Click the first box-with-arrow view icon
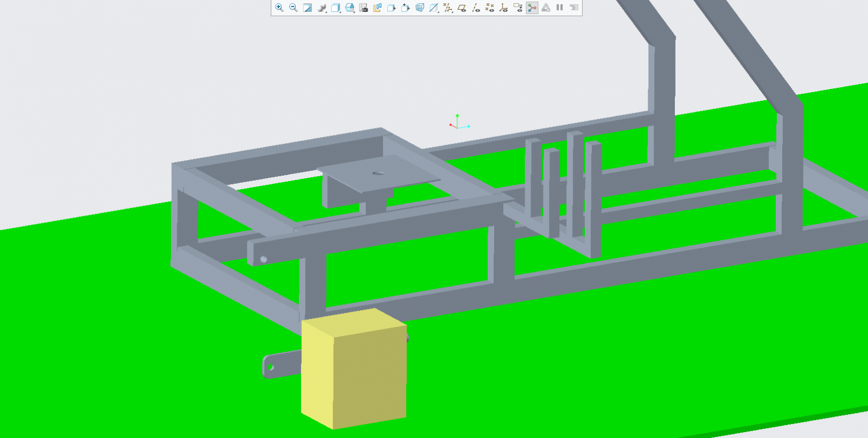The width and height of the screenshot is (868, 438). click(391, 8)
